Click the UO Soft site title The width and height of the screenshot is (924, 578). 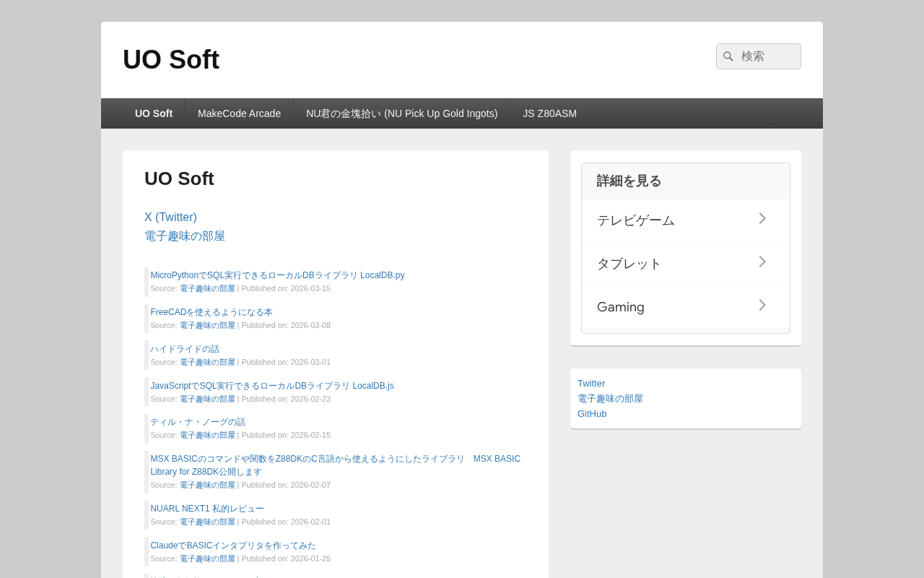(x=171, y=59)
